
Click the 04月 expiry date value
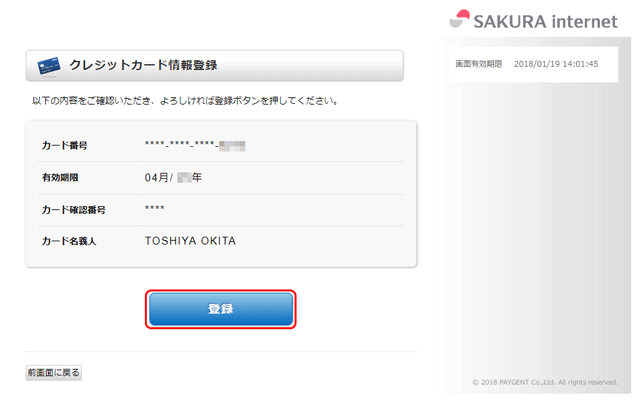tap(159, 178)
